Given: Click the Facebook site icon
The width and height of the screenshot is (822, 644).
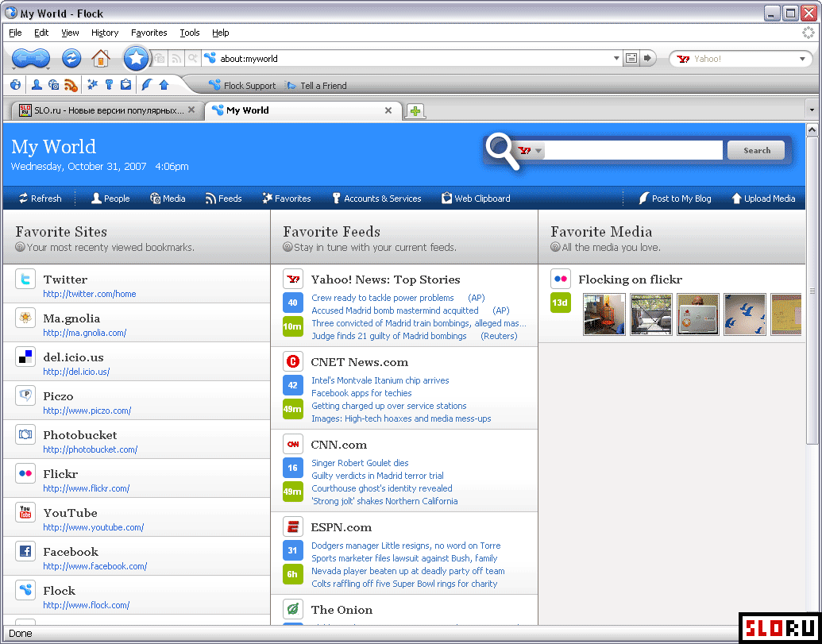Looking at the screenshot, I should click(x=25, y=551).
